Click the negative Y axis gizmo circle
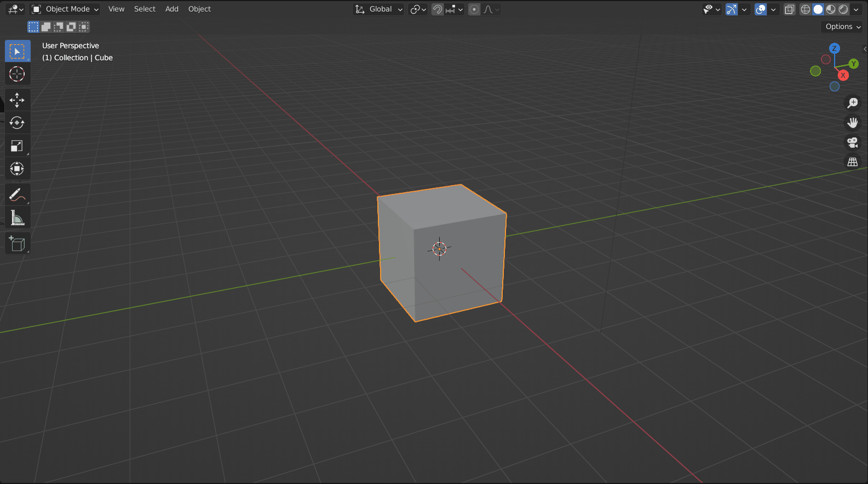 tap(815, 71)
